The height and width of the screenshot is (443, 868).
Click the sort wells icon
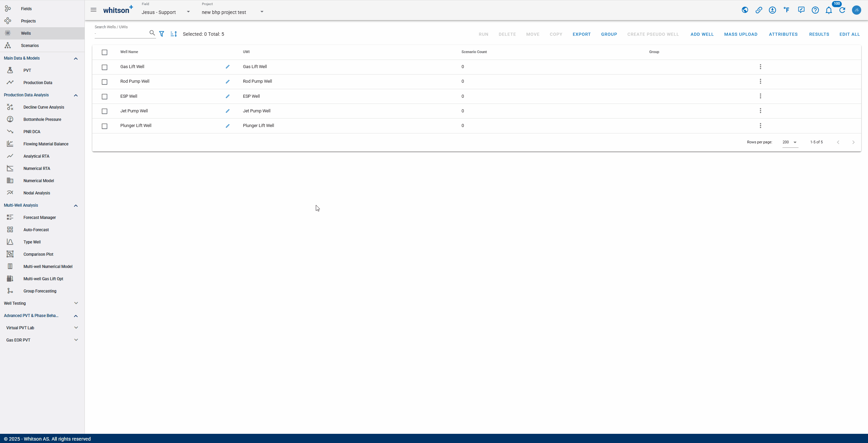pos(174,34)
